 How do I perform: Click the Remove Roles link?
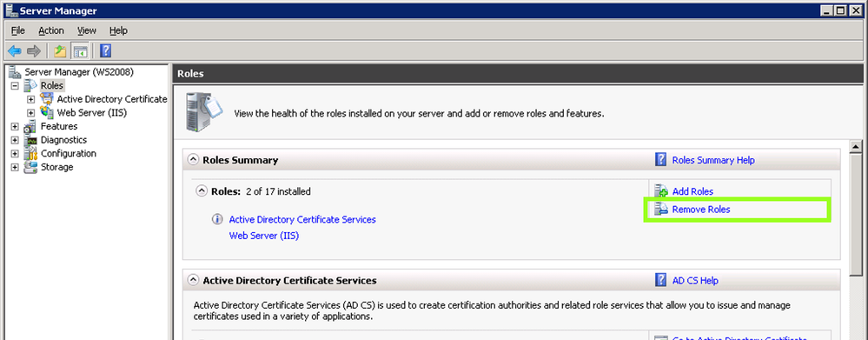point(701,210)
